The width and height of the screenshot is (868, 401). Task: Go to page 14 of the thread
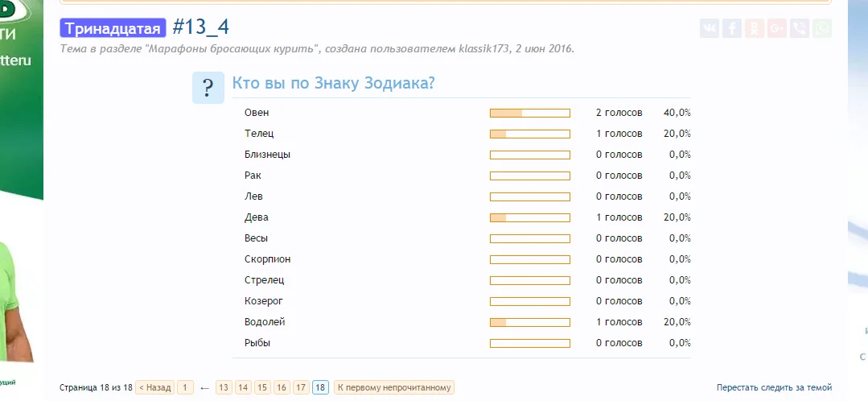(x=243, y=387)
